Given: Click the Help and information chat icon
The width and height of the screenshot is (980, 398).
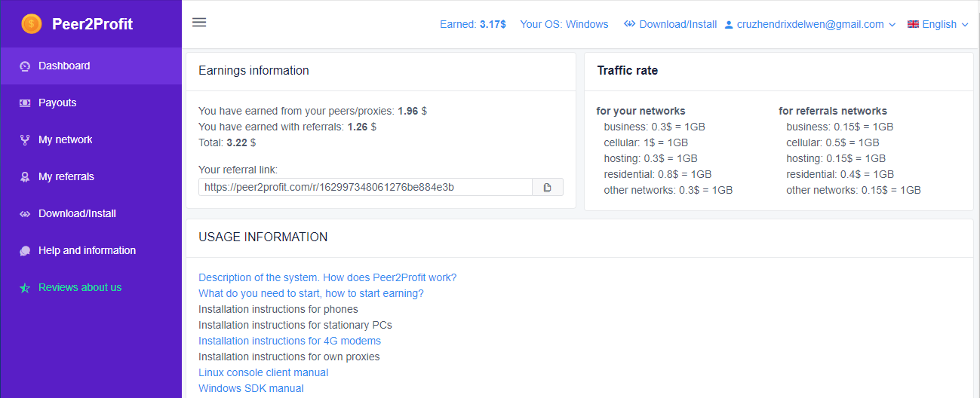Looking at the screenshot, I should pos(25,251).
